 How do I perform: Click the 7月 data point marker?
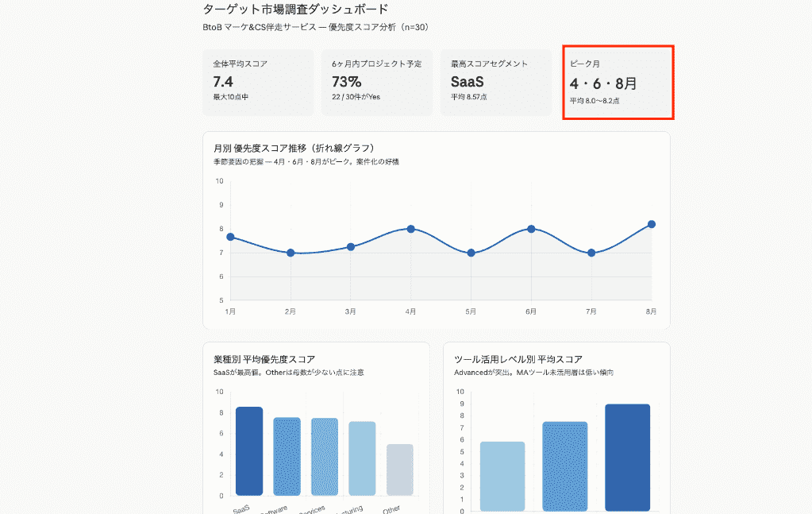tap(591, 253)
